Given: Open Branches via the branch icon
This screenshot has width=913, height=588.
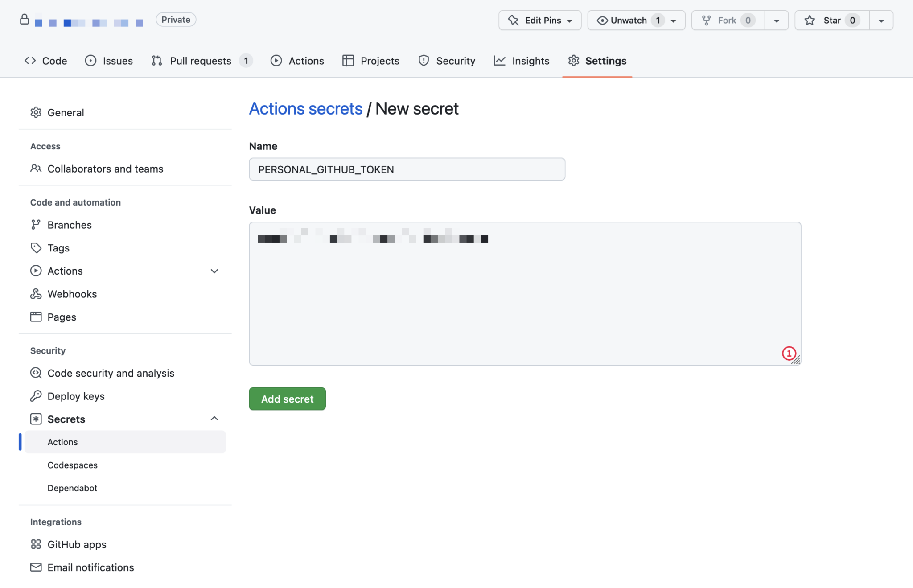Looking at the screenshot, I should pos(36,225).
